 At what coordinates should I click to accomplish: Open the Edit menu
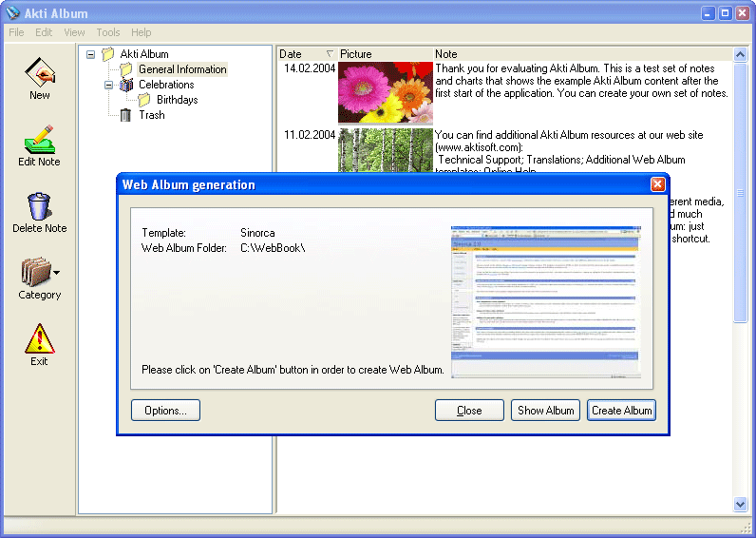[44, 32]
